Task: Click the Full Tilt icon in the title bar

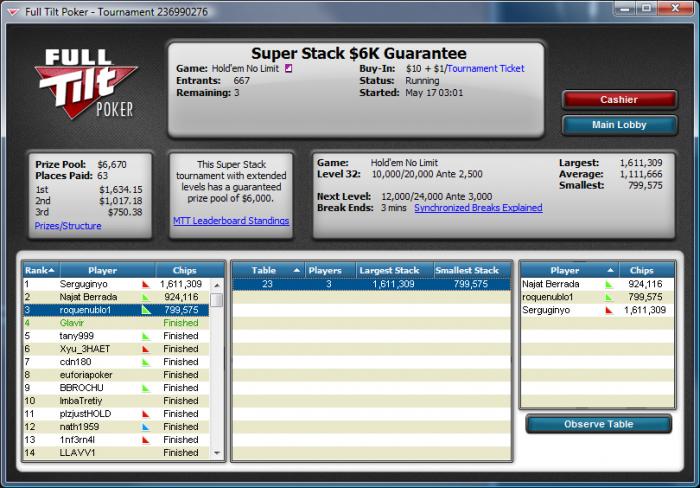Action: point(13,12)
